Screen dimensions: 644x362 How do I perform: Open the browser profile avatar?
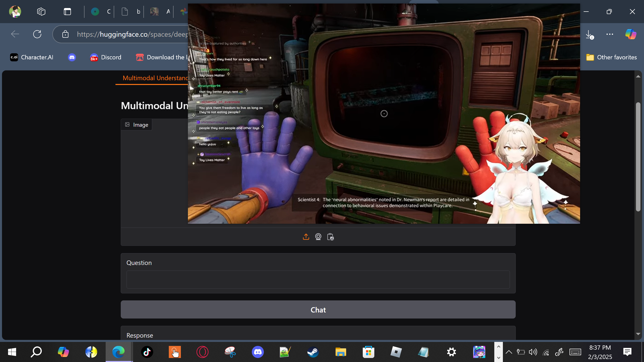[x=15, y=12]
